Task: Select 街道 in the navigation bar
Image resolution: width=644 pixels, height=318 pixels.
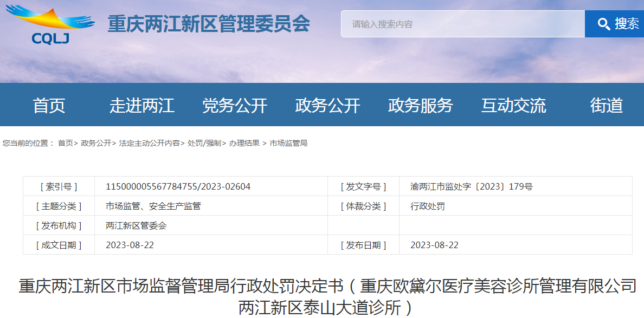Action: 602,106
